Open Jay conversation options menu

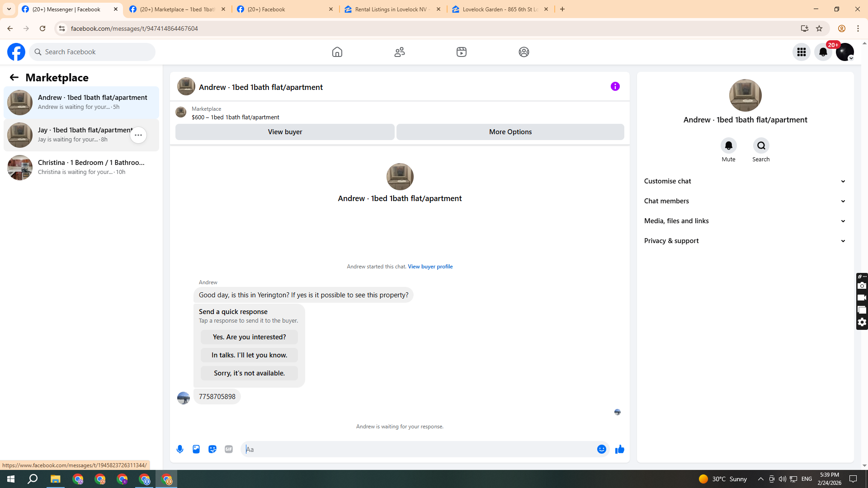pyautogui.click(x=138, y=135)
